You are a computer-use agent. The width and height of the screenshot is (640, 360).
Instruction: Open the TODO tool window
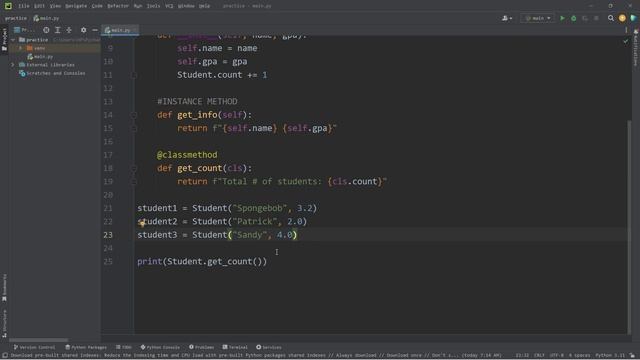pos(123,347)
